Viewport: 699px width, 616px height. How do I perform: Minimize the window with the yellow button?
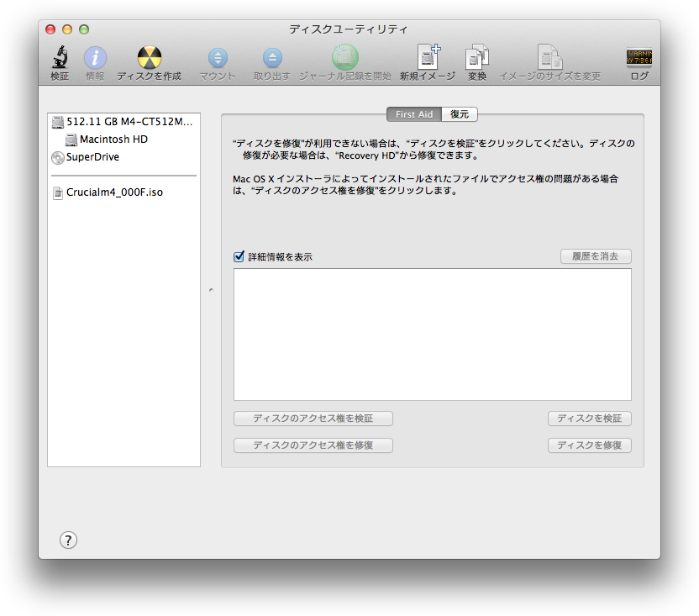coord(67,29)
